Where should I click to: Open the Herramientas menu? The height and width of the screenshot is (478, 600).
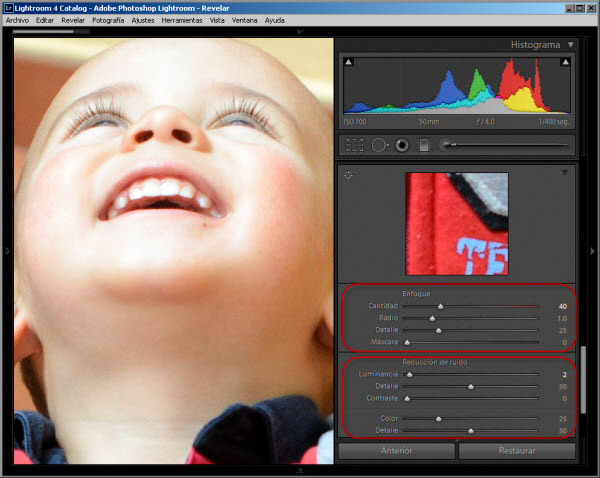coord(182,20)
